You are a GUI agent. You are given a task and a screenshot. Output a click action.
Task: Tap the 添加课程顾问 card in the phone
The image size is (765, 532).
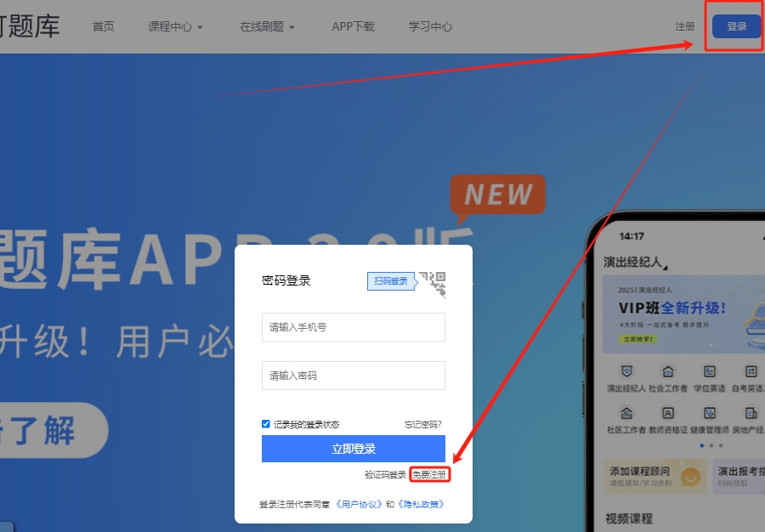tap(655, 477)
